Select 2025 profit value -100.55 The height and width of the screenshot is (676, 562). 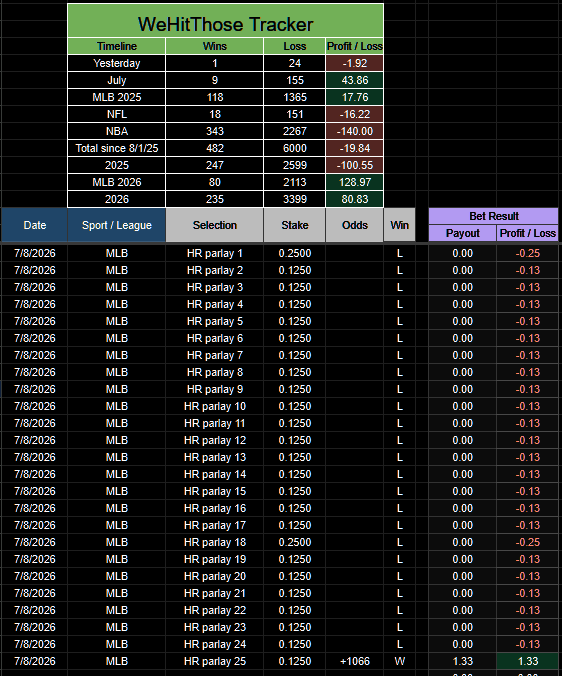[x=355, y=165]
